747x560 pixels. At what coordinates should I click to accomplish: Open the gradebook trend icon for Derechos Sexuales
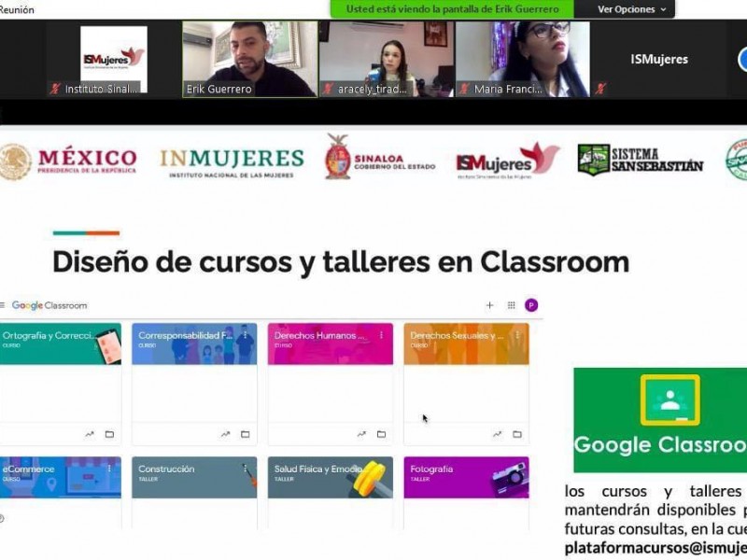pos(498,434)
